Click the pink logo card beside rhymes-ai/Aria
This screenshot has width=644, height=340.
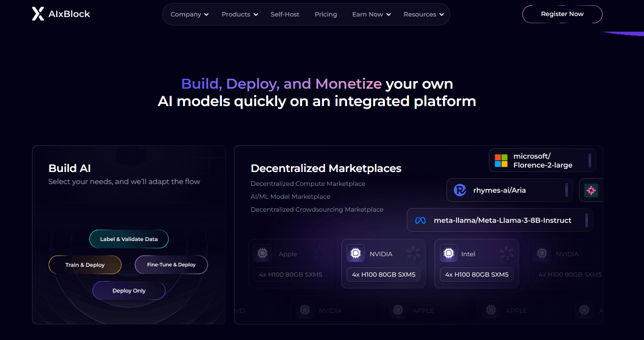coord(591,190)
